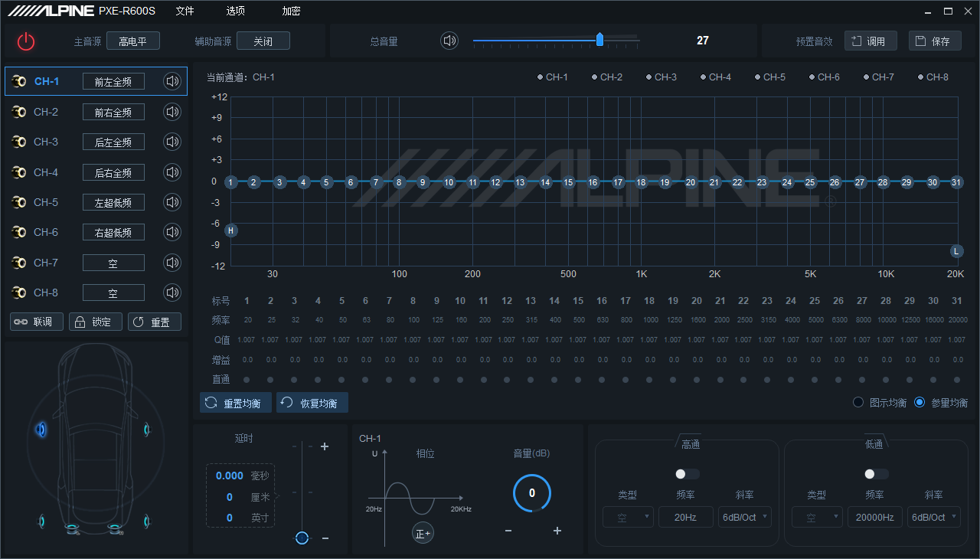Toggle bypass dot for band 16
This screenshot has height=559, width=980.
(x=602, y=379)
